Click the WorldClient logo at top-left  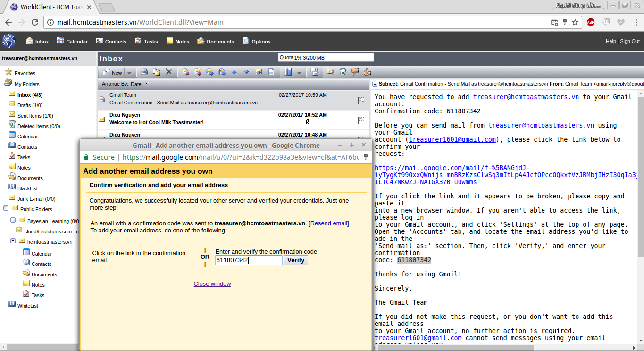point(9,41)
